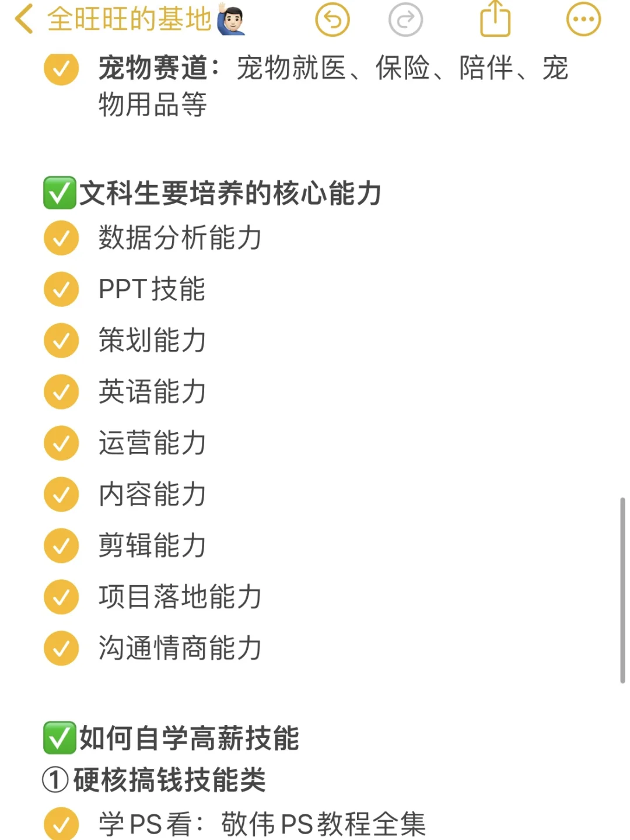630x840 pixels.
Task: Toggle the 英语能力 checklist circle
Action: [61, 392]
